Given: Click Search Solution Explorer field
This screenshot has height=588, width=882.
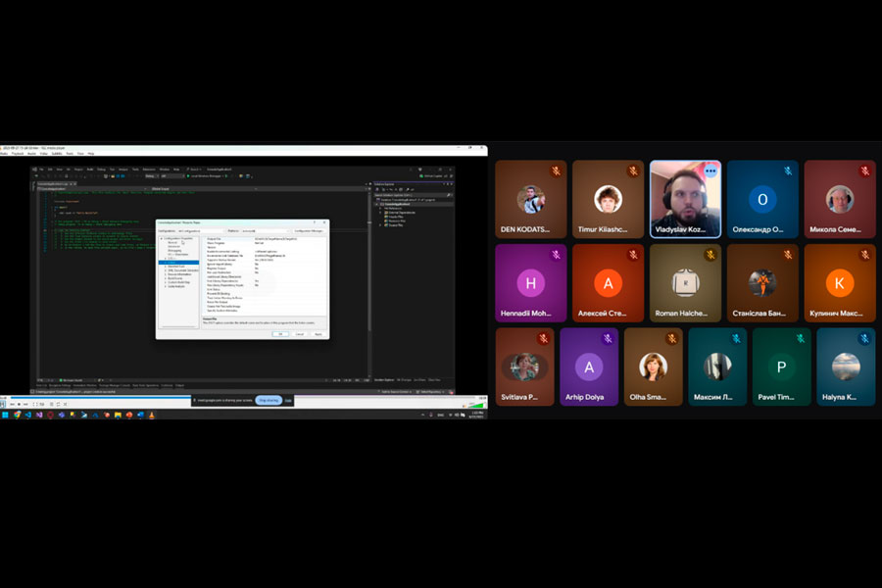Looking at the screenshot, I should [x=413, y=195].
